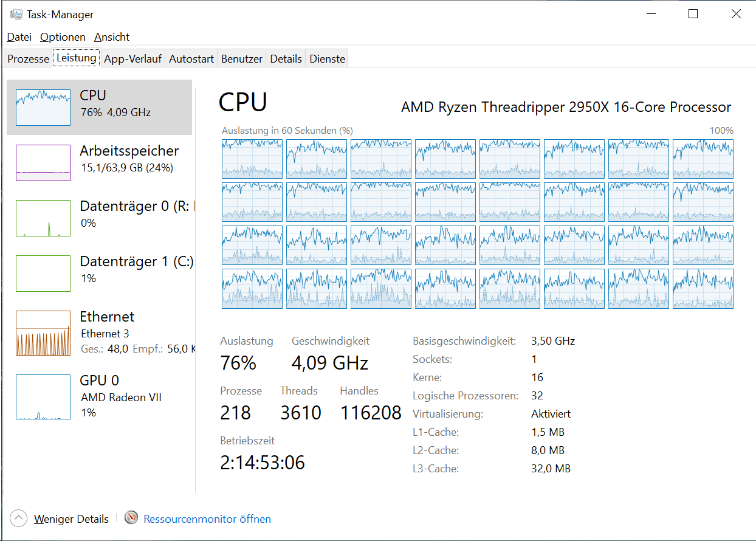This screenshot has width=756, height=541.
Task: Select the GPU 0 mini graph
Action: tap(43, 397)
